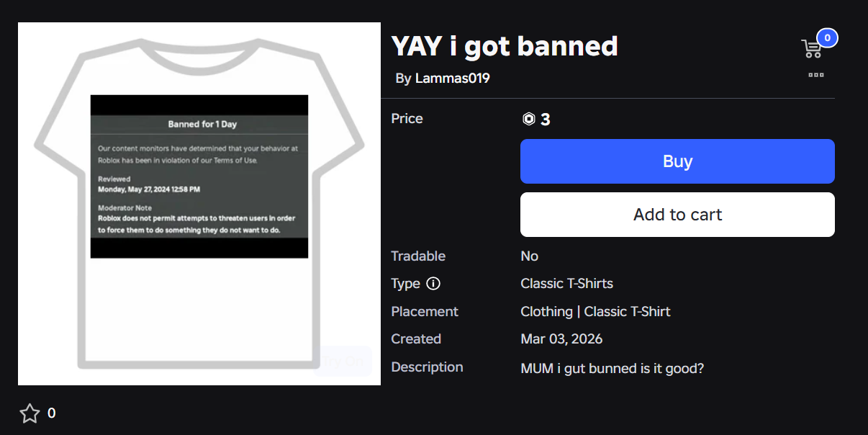Click the title YAY i got banned
Viewport: 868px width, 435px height.
coord(505,46)
